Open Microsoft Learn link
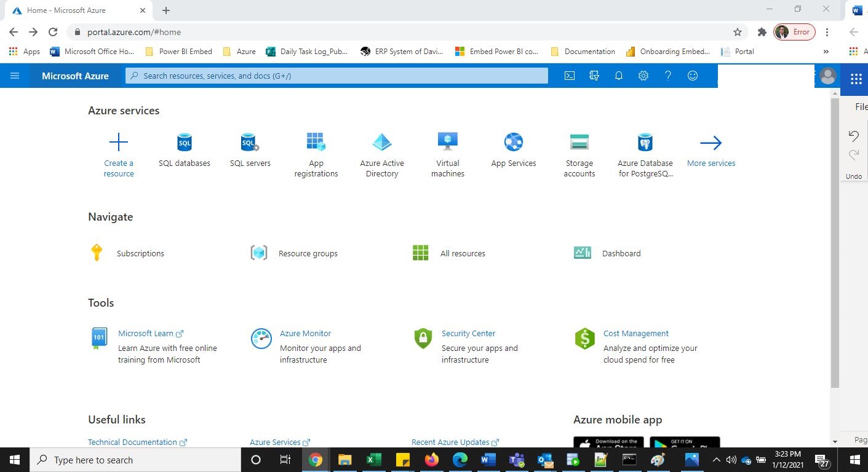The height and width of the screenshot is (472, 868). (151, 333)
